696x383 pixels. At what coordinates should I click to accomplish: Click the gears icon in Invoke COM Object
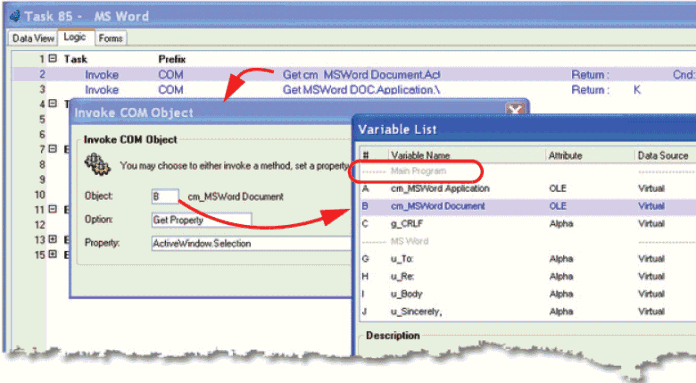tap(97, 164)
